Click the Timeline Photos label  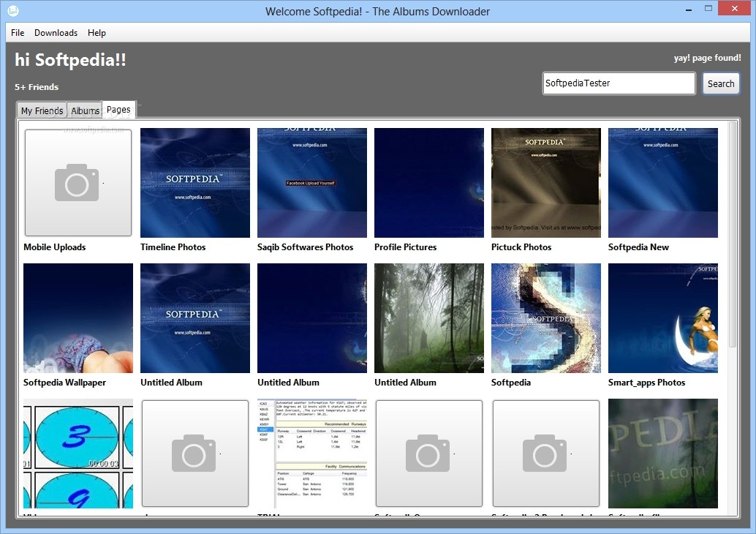coord(173,247)
